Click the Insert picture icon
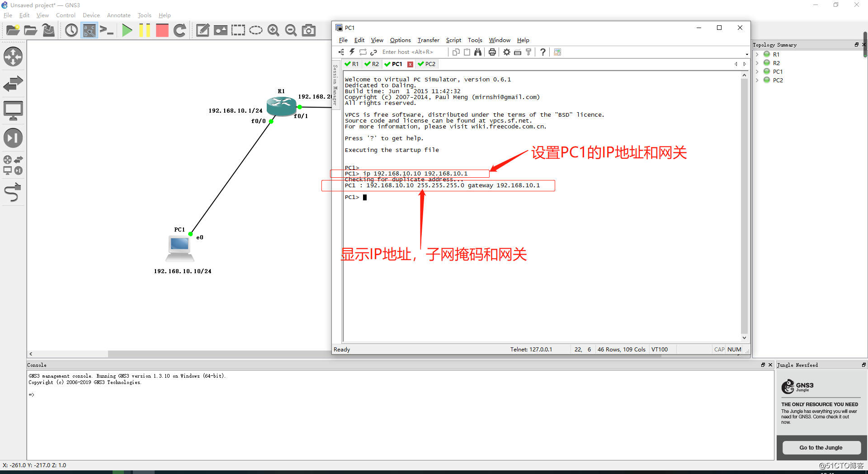The width and height of the screenshot is (868, 474). pos(220,30)
